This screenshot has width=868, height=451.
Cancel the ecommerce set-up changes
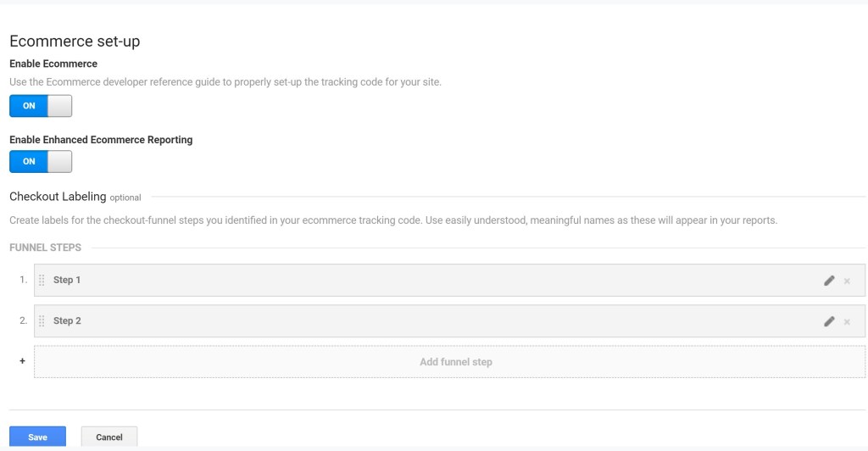pos(109,437)
